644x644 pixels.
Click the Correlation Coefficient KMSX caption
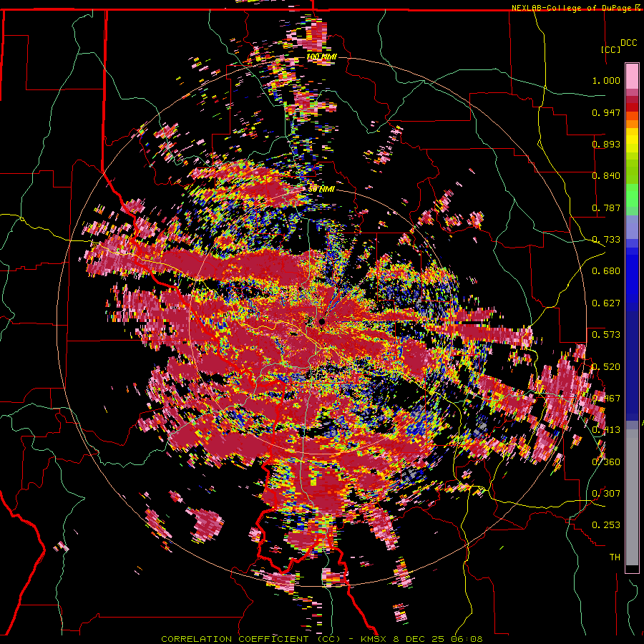(x=322, y=639)
